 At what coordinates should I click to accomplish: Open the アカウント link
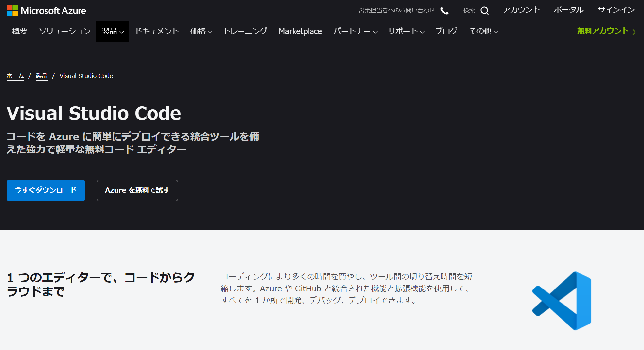(x=521, y=10)
